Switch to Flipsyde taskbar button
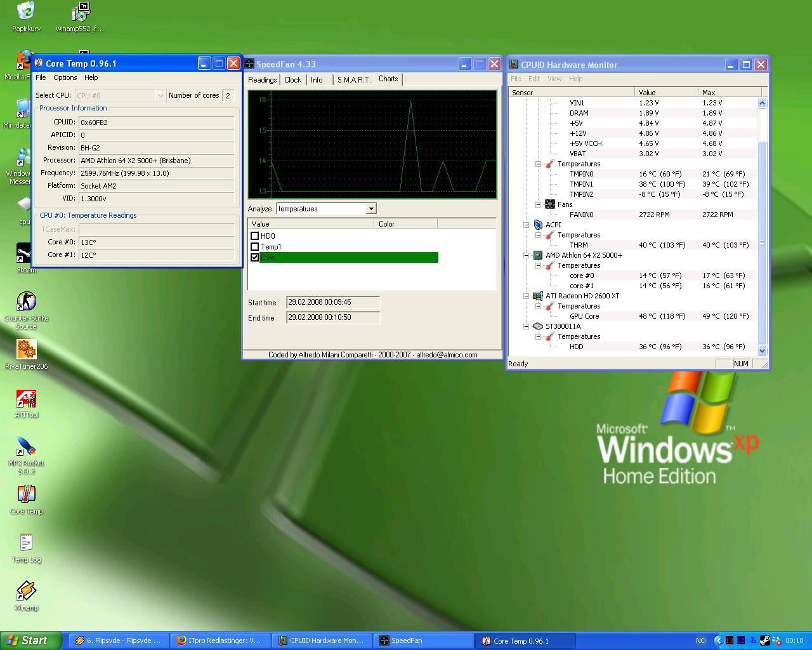Viewport: 812px width, 650px height. (x=118, y=640)
